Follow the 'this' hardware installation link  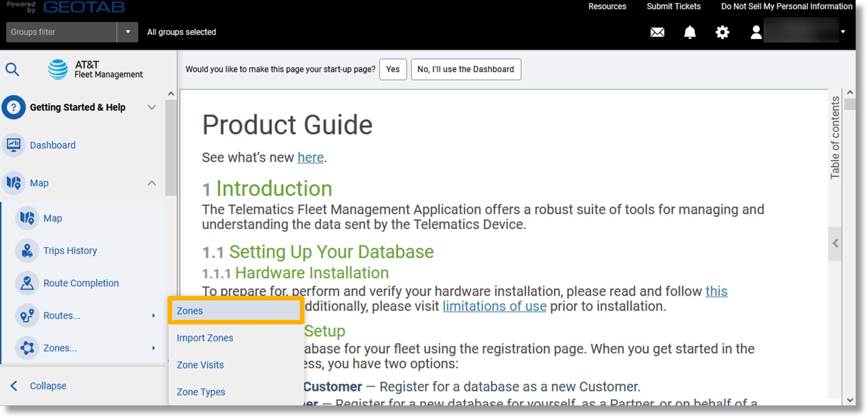(x=716, y=291)
